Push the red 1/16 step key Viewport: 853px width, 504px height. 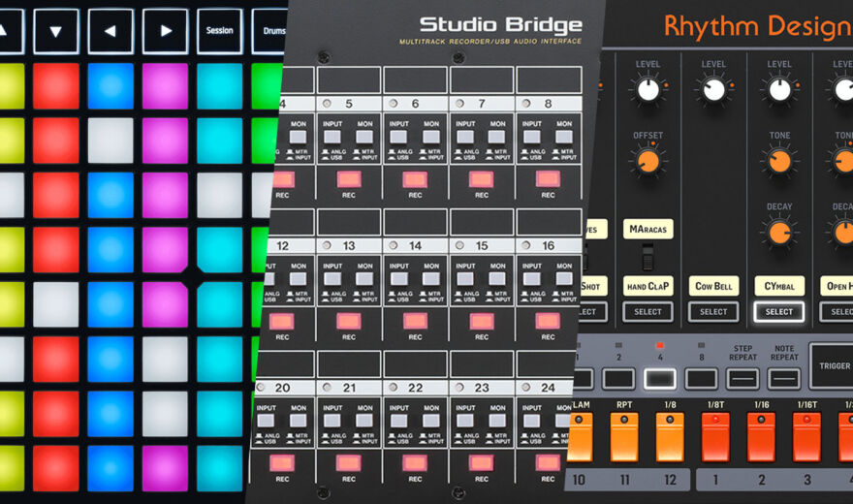(761, 437)
